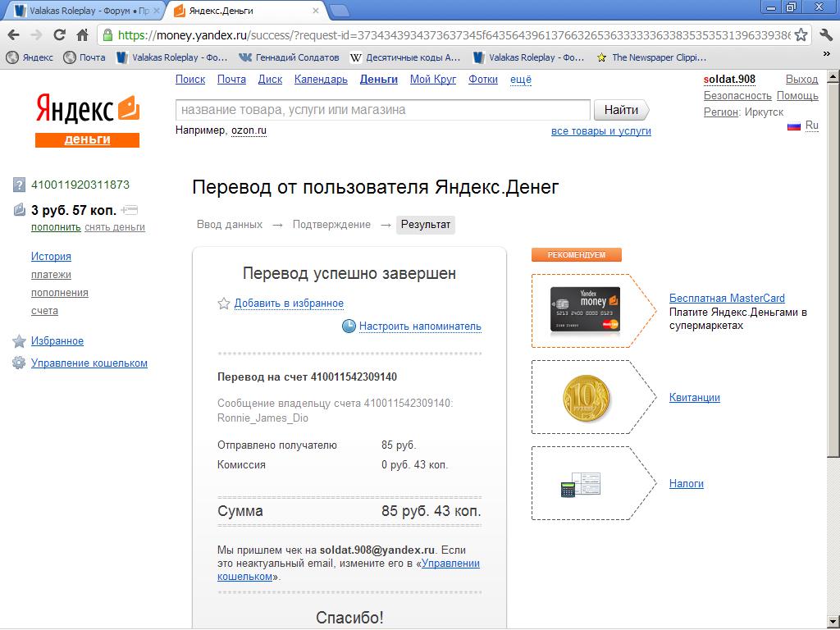840x630 pixels.
Task: Open the Мой Круг service link
Action: [433, 80]
